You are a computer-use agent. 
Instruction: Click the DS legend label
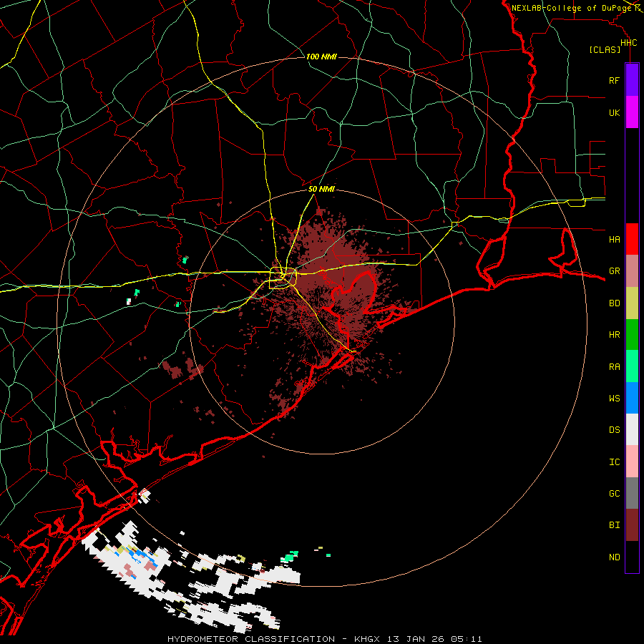614,430
